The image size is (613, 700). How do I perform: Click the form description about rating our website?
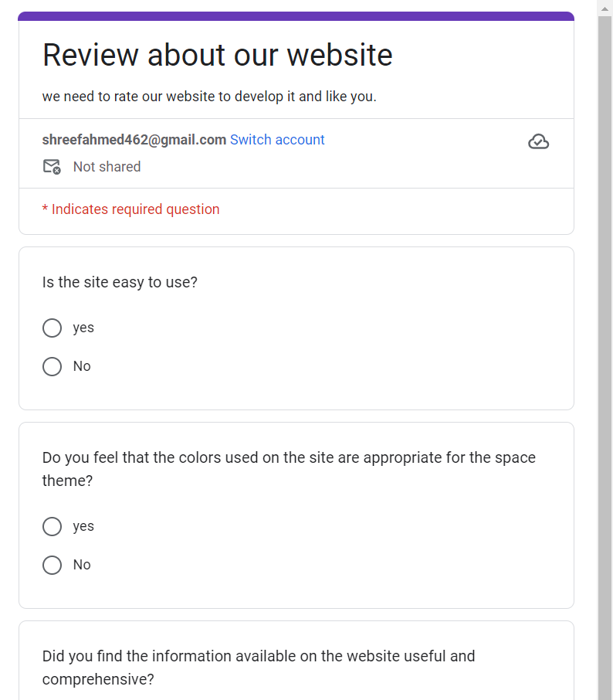pyautogui.click(x=209, y=97)
